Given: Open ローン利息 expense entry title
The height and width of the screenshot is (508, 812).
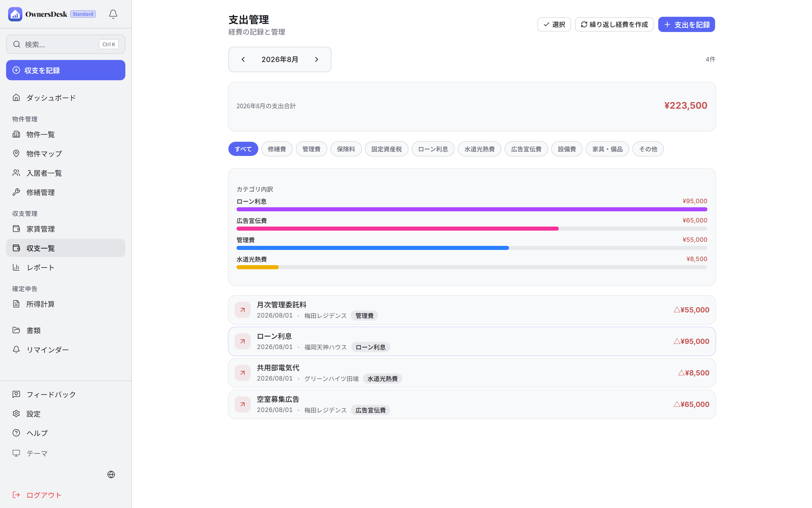Looking at the screenshot, I should [x=274, y=336].
